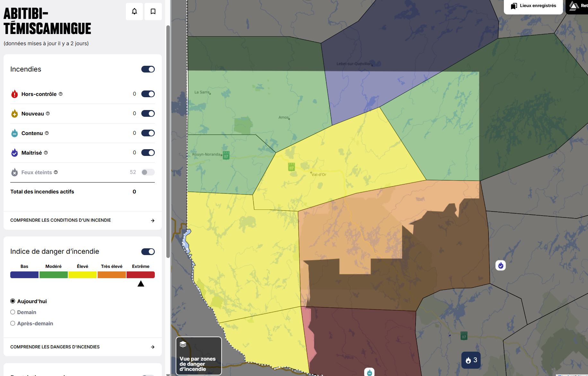Image resolution: width=588 pixels, height=376 pixels.
Task: Click the teal Contenu fire marker on map
Action: [x=369, y=372]
